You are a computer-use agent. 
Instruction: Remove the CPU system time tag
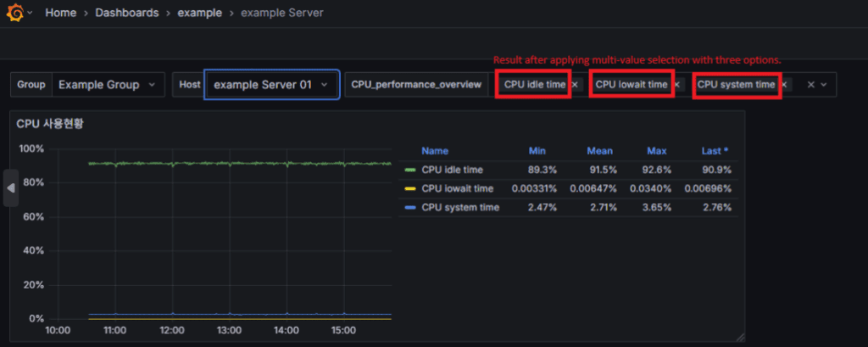784,85
